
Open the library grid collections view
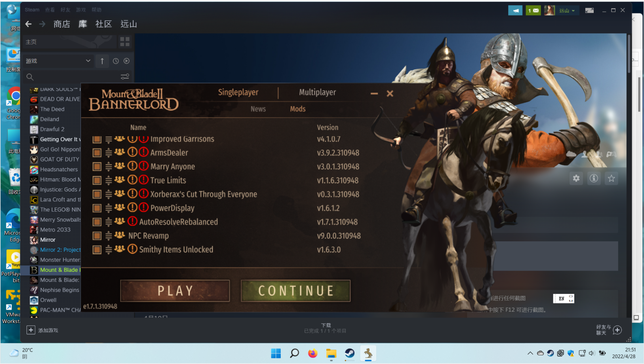[x=125, y=42]
